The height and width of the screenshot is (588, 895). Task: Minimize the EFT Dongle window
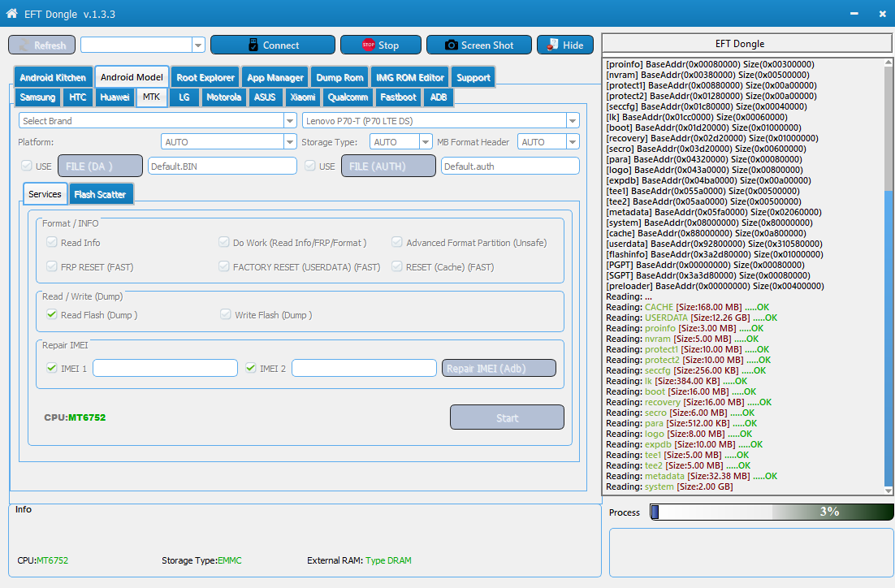(854, 13)
